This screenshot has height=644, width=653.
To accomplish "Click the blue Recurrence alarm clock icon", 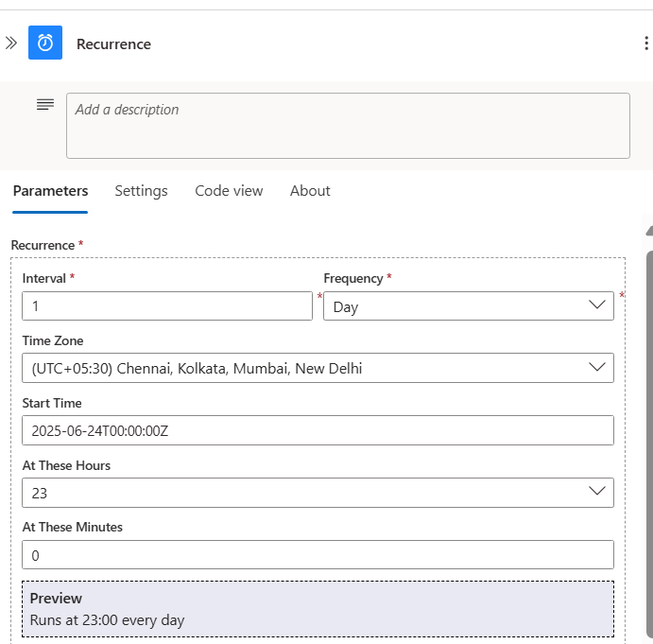I will [x=45, y=43].
